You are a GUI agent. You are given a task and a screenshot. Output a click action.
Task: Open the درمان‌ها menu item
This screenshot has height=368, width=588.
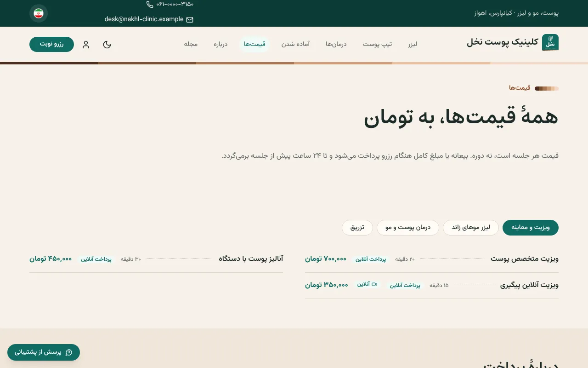click(x=336, y=44)
